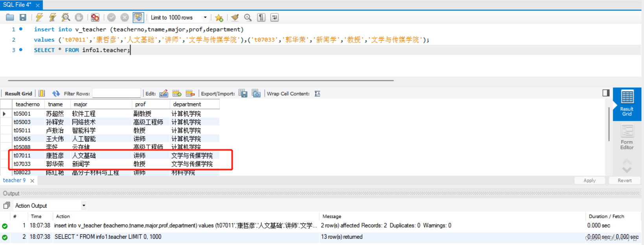This screenshot has width=644, height=245.
Task: Save snippet with the star-plus icon
Action: tap(219, 17)
